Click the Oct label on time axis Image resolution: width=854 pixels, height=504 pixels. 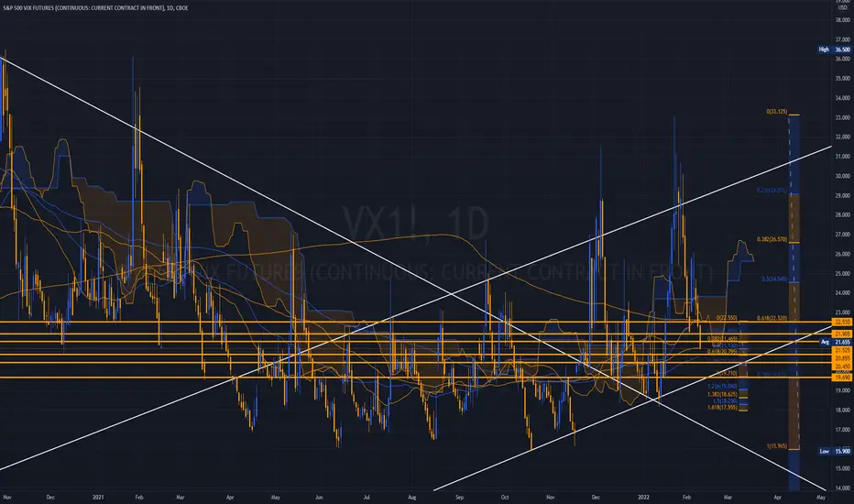tap(505, 497)
